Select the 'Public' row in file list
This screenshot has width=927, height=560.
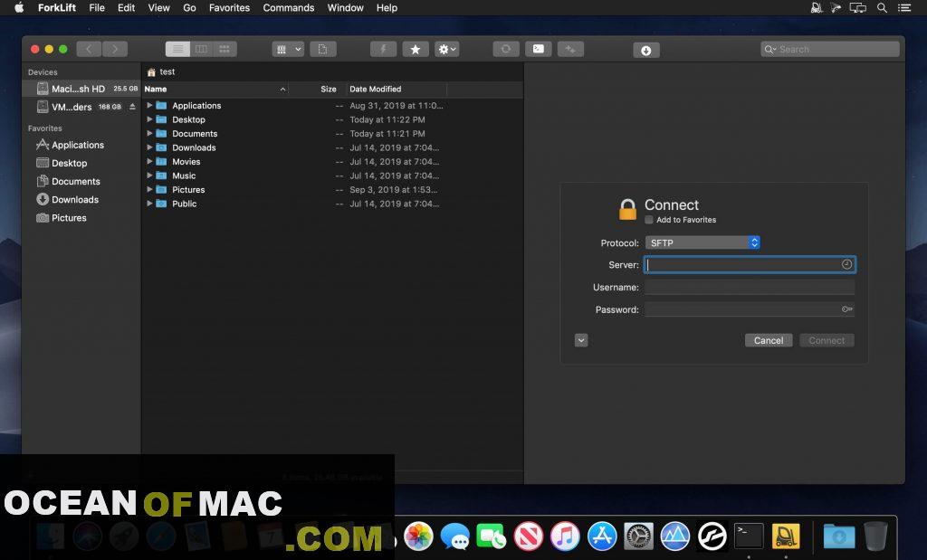pos(332,204)
